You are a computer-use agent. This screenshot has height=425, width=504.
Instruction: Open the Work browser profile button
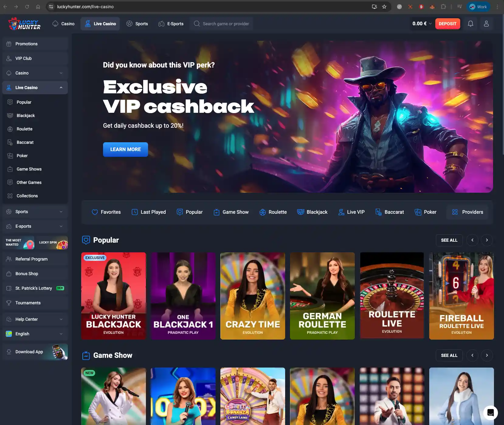coord(478,7)
